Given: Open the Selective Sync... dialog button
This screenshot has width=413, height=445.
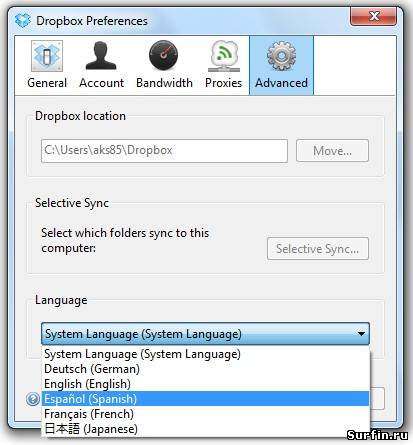Looking at the screenshot, I should [318, 249].
